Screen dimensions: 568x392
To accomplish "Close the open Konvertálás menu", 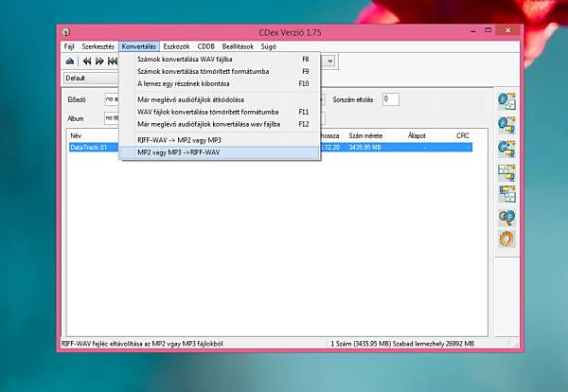I will tap(139, 46).
